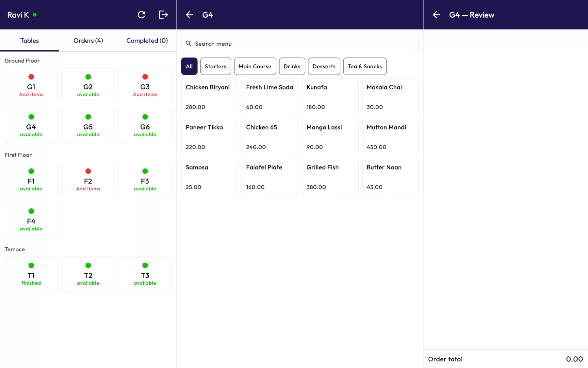Select table T2
The width and height of the screenshot is (588, 368).
click(x=88, y=274)
